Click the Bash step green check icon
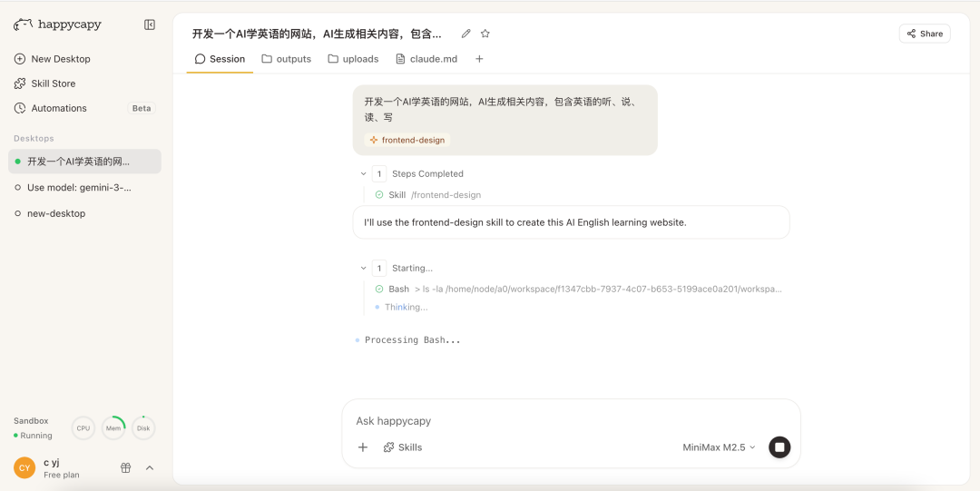This screenshot has height=491, width=980. pyautogui.click(x=378, y=290)
